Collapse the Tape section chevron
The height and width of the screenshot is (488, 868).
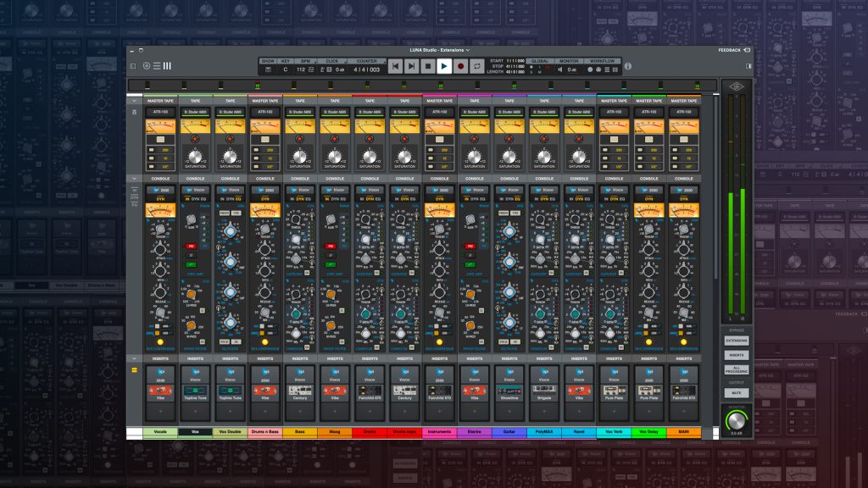134,101
